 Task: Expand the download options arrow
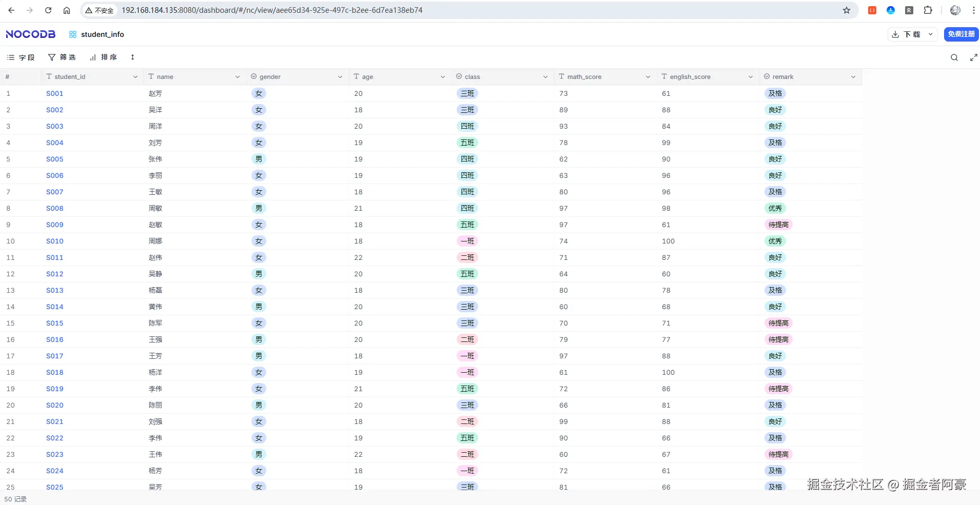coord(931,34)
